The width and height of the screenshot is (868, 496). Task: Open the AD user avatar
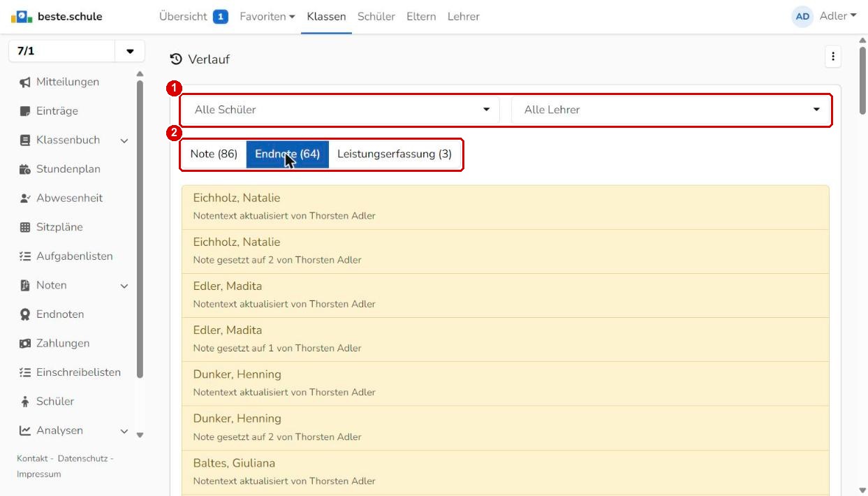pyautogui.click(x=803, y=16)
